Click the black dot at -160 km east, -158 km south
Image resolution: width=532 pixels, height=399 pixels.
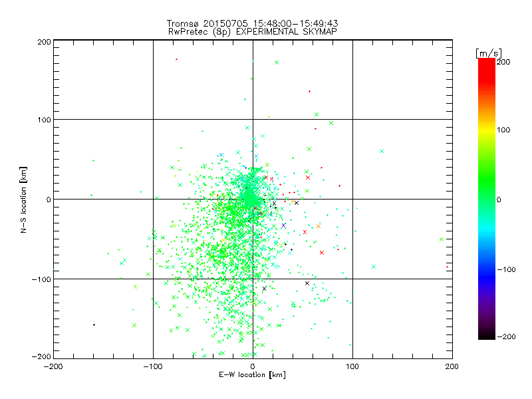coord(94,325)
